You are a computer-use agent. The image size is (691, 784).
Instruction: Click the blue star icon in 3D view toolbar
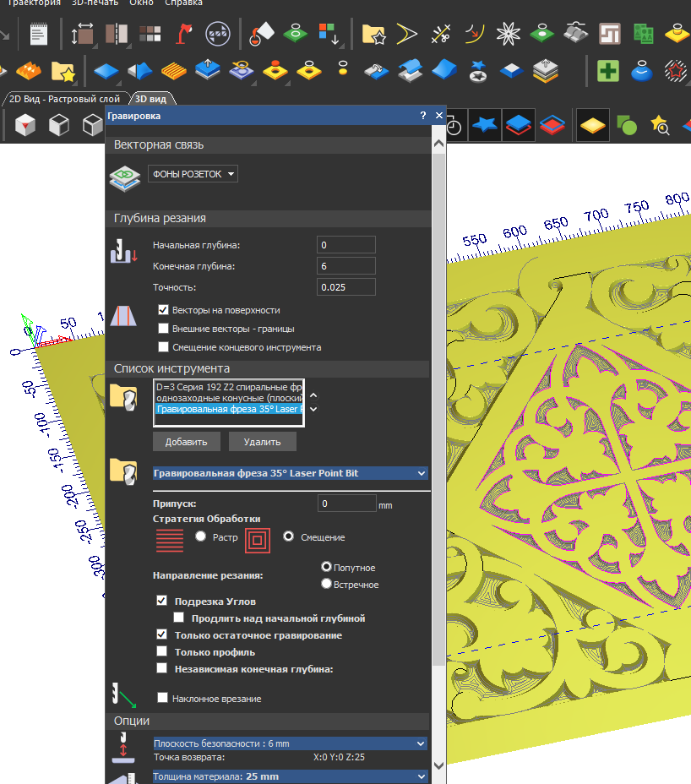484,125
